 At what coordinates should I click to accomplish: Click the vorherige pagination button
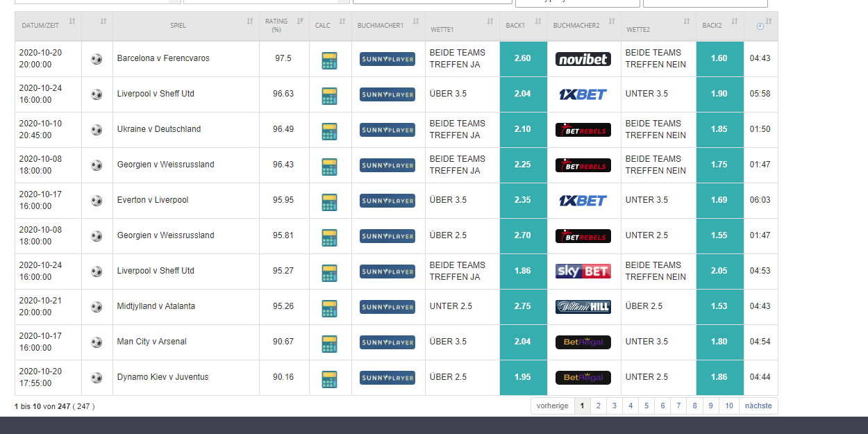click(x=553, y=406)
